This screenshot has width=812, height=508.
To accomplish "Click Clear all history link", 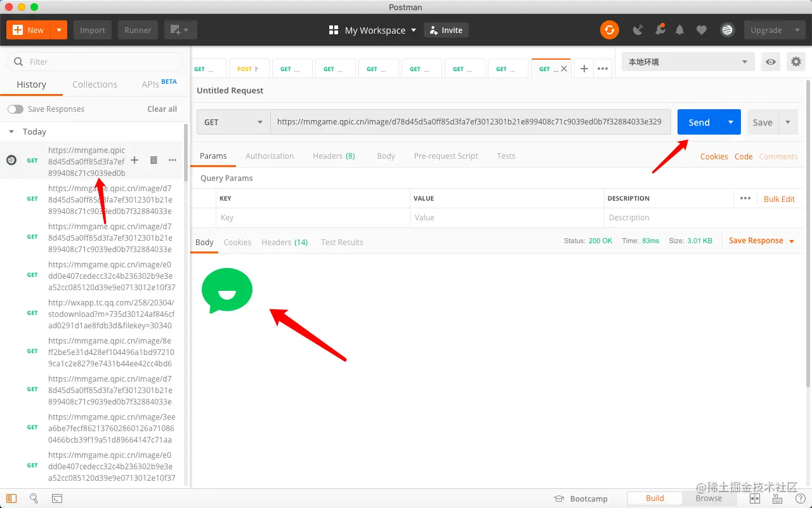I will coord(162,109).
